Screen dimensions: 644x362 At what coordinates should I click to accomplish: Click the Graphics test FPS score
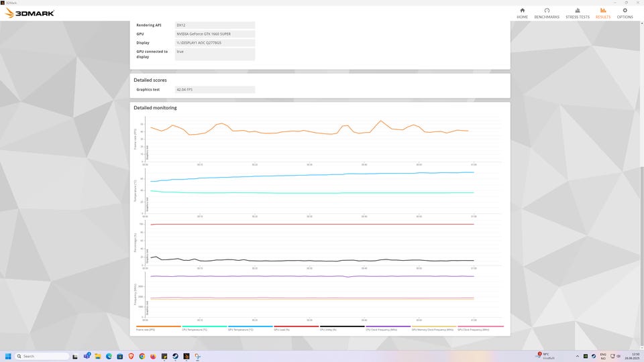(215, 89)
